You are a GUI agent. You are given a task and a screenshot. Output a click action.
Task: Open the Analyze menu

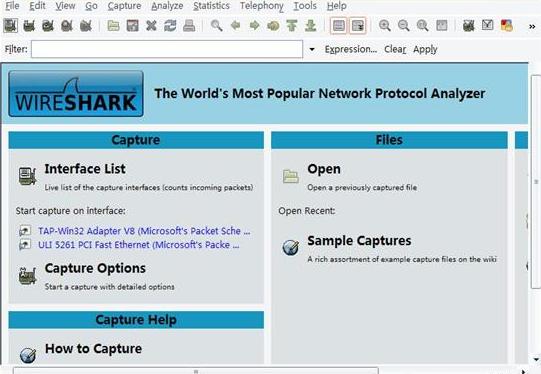coord(167,6)
